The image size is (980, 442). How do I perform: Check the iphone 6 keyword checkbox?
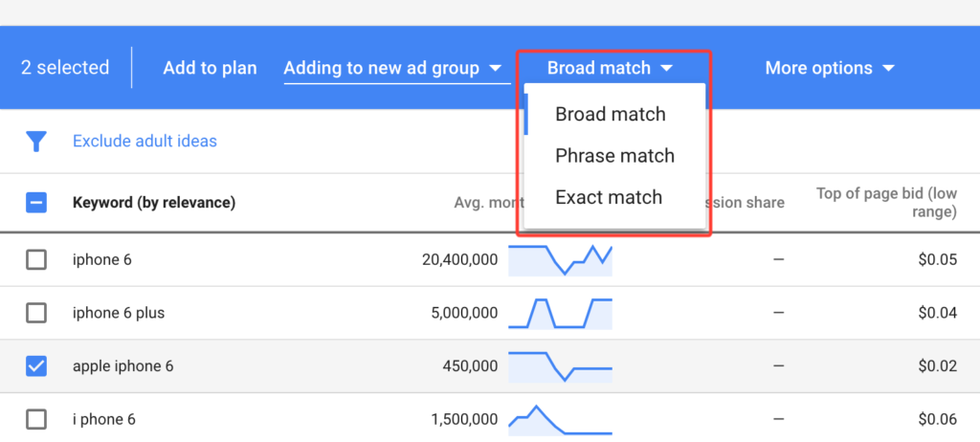tap(36, 259)
